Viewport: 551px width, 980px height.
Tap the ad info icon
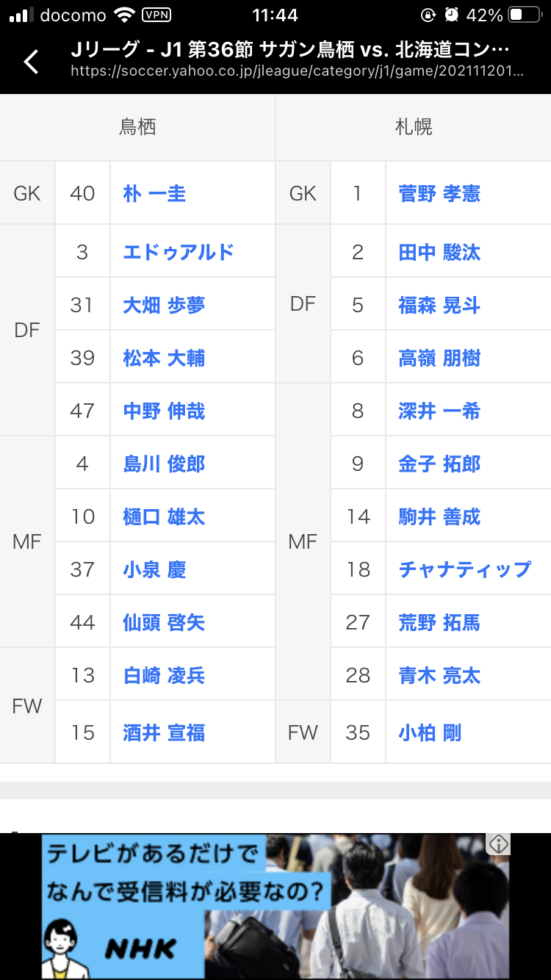(x=499, y=844)
